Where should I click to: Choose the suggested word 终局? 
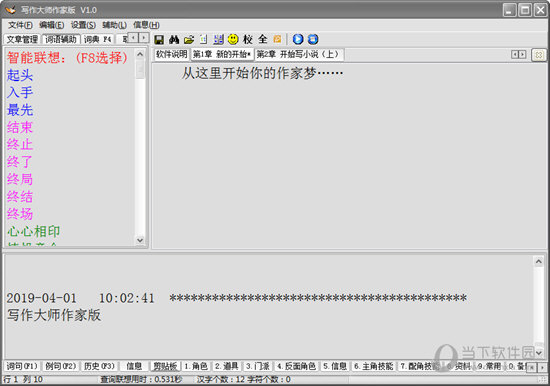point(20,179)
